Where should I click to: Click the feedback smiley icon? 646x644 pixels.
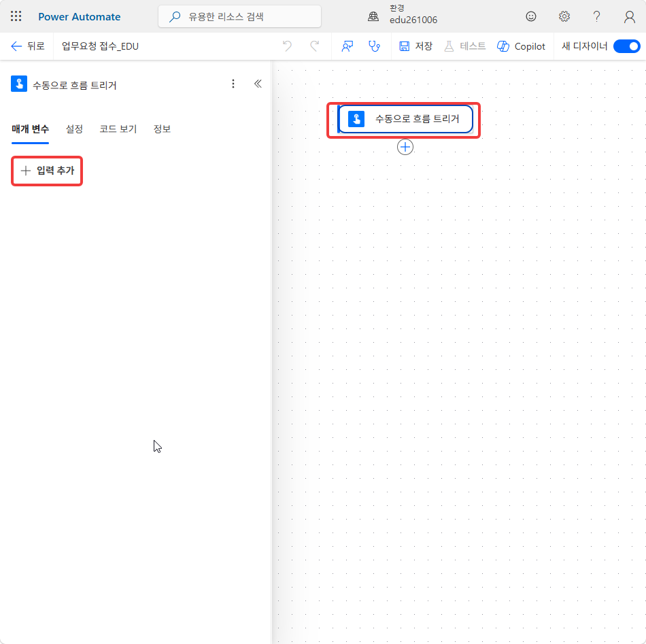[x=531, y=16]
